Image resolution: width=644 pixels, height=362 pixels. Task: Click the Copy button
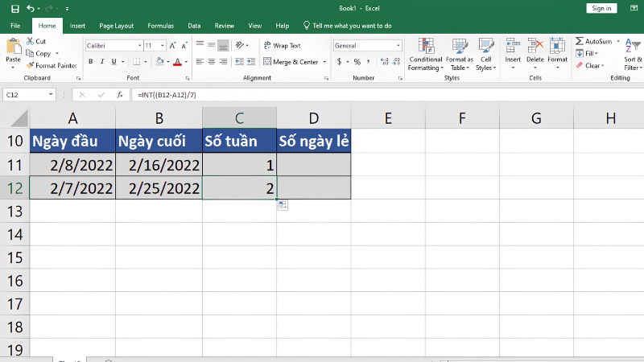pyautogui.click(x=38, y=53)
